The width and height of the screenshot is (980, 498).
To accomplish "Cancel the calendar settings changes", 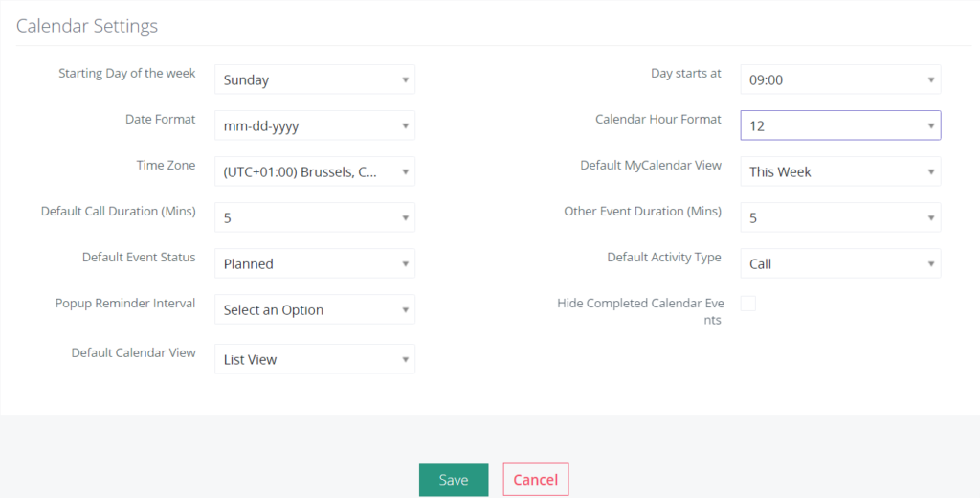I will click(536, 479).
